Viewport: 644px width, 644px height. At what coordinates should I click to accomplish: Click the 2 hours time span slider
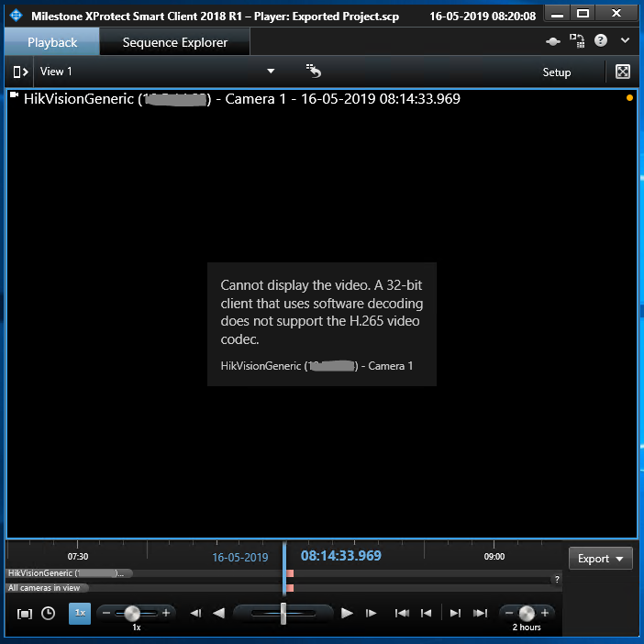[527, 613]
